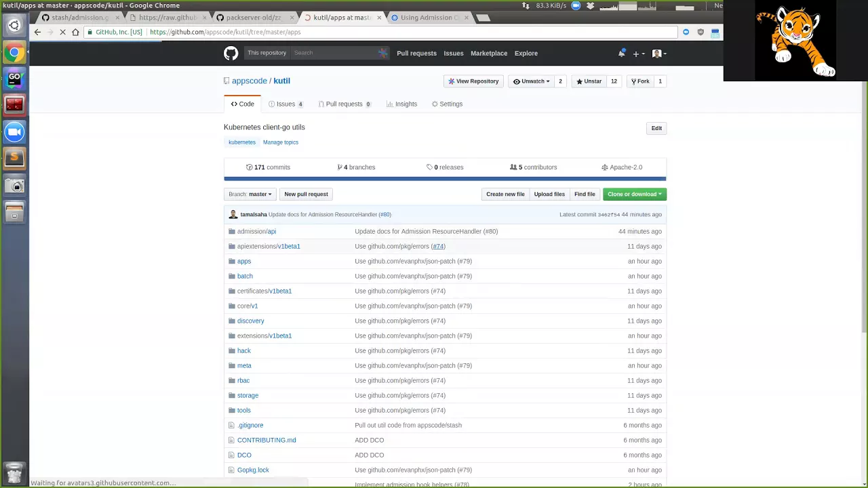
Task: Open the CONTRIBUTING.md file
Action: (267, 440)
